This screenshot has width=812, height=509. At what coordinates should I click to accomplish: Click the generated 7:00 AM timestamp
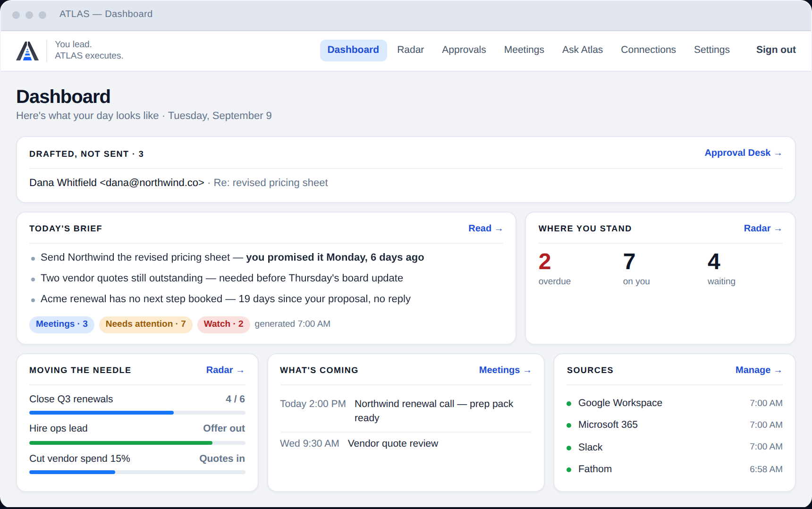click(x=292, y=324)
